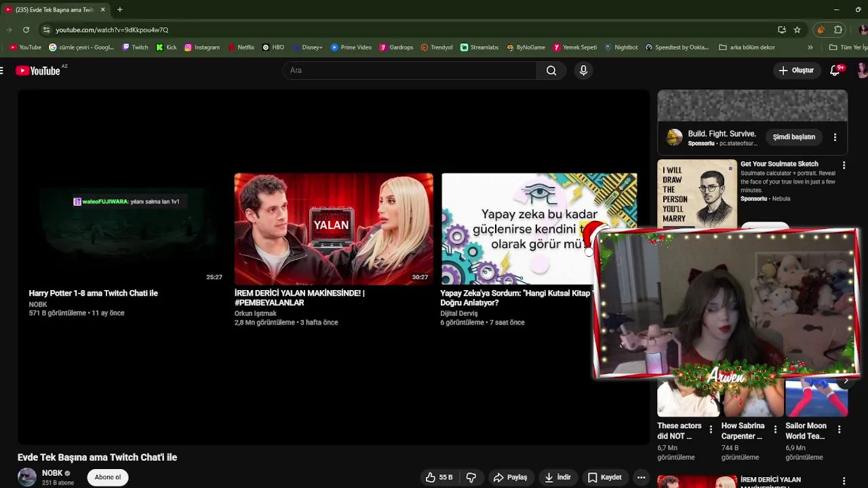Click the NOBK channel name below video
868x488 pixels.
click(52, 473)
